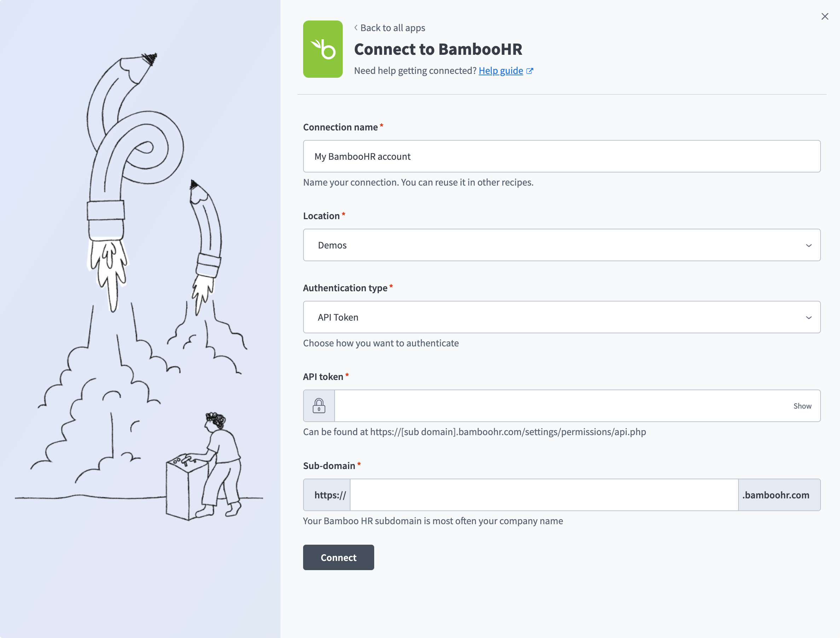Open the Location dropdown showing Demos
The image size is (840, 638).
pos(562,245)
